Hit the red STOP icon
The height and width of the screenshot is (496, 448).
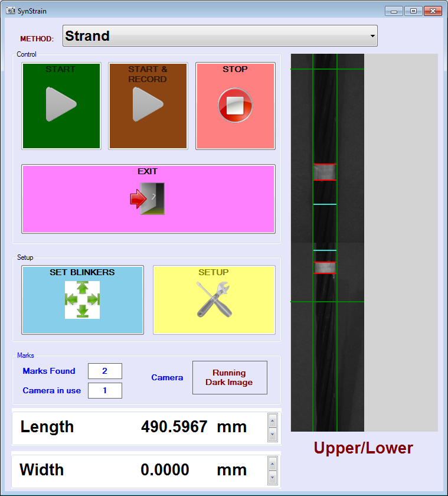point(235,106)
